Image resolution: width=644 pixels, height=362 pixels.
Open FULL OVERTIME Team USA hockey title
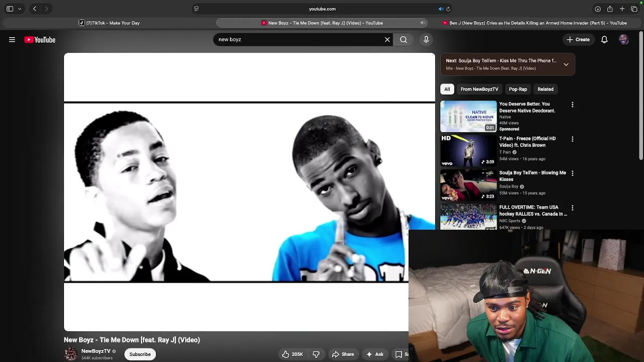[x=533, y=210]
